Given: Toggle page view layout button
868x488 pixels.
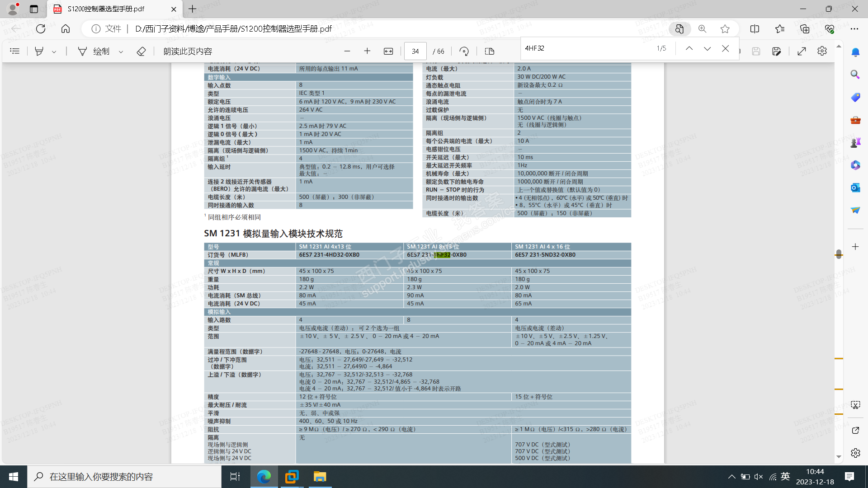Looking at the screenshot, I should [489, 51].
